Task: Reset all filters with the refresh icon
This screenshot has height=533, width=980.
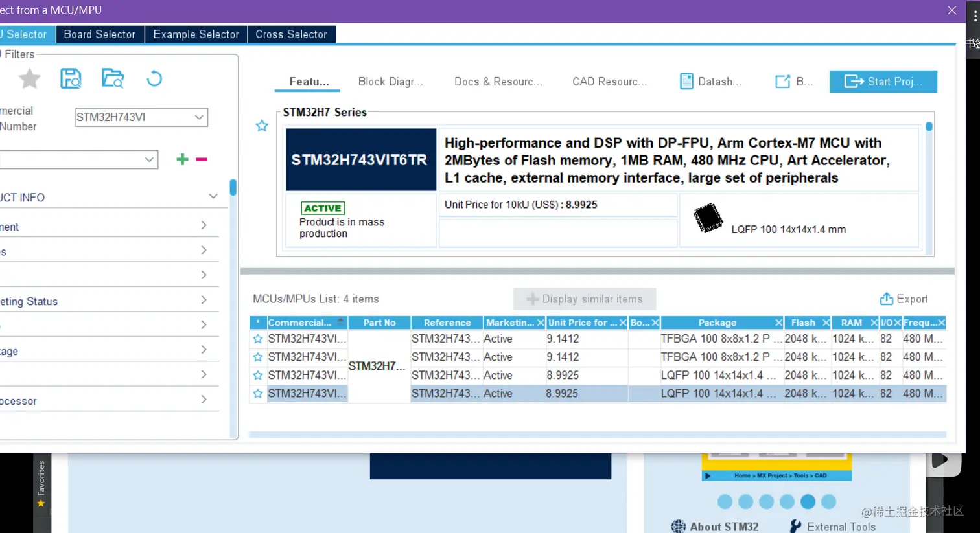Action: point(154,78)
